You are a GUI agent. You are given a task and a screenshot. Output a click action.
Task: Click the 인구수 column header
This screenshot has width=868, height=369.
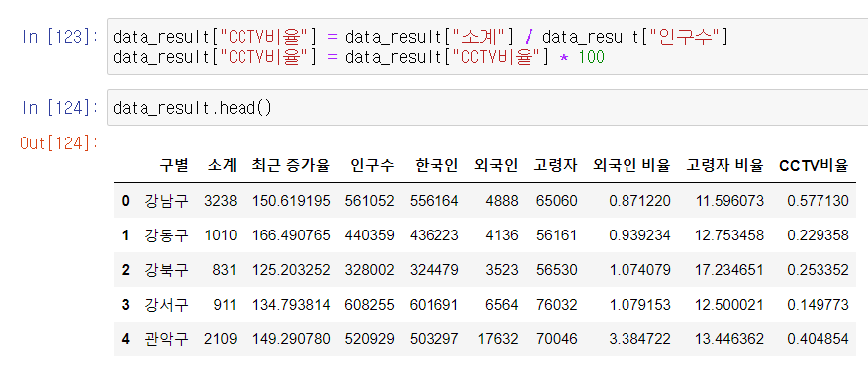(372, 165)
